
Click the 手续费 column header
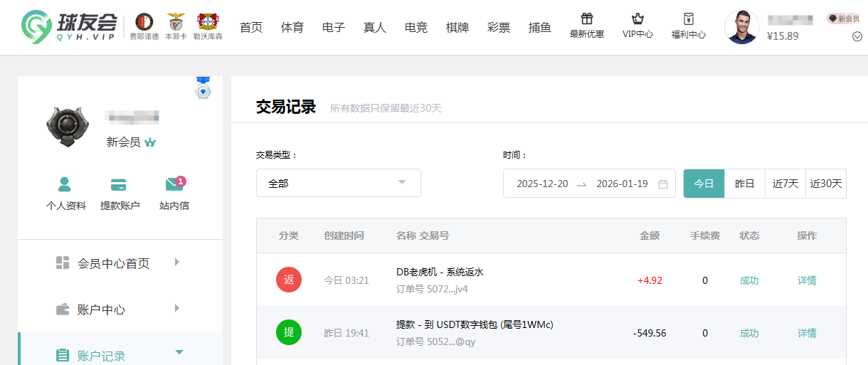coord(704,236)
